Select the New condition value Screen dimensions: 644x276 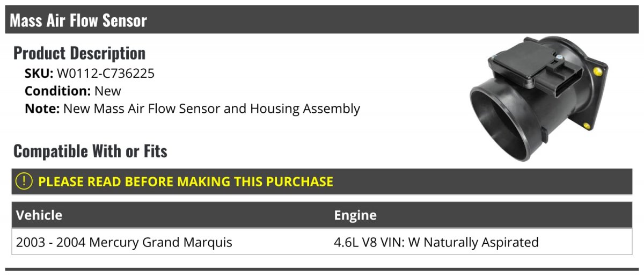tap(108, 91)
